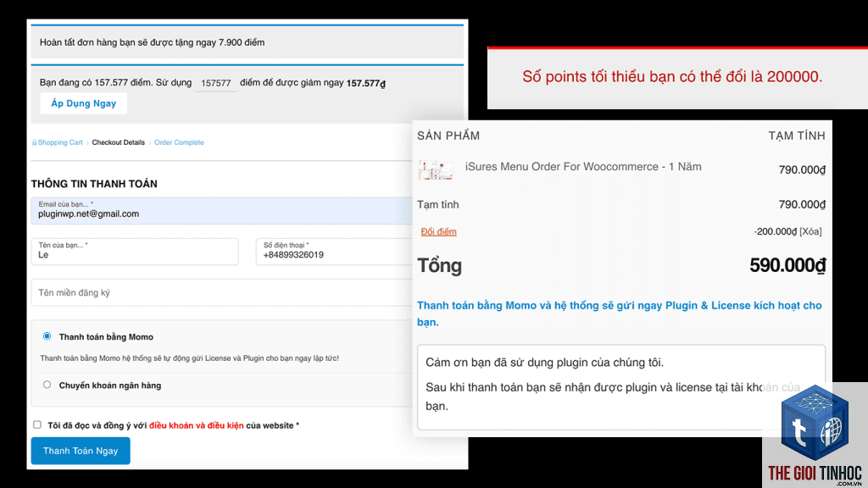The height and width of the screenshot is (488, 868).
Task: Click the Cảm ơn bạn thank-you message
Action: [544, 363]
